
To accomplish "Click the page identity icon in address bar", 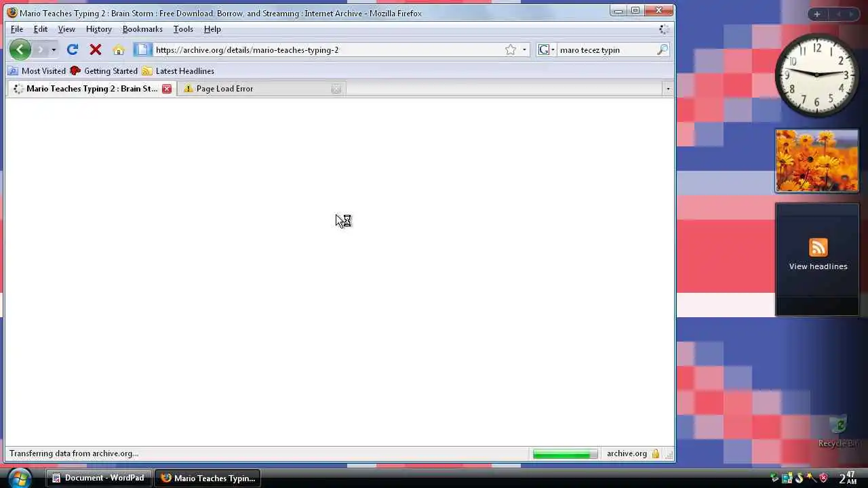I will tap(142, 49).
